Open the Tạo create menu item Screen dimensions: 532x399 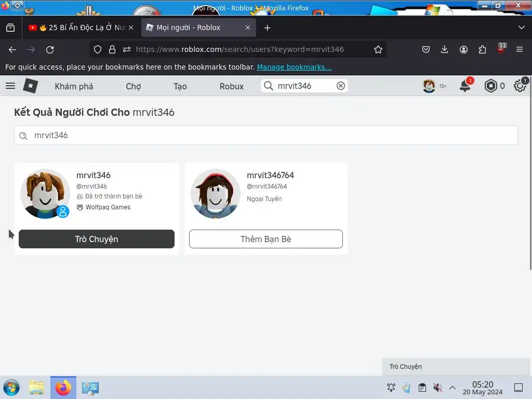point(180,87)
